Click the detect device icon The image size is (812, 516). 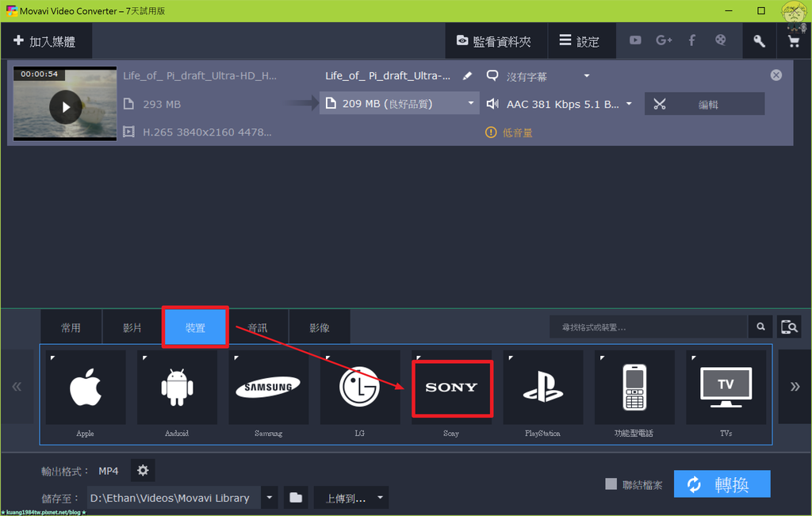[789, 327]
